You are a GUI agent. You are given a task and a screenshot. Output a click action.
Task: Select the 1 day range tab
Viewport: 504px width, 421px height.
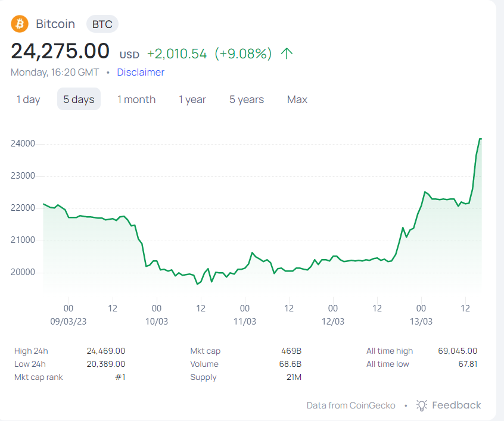point(28,99)
